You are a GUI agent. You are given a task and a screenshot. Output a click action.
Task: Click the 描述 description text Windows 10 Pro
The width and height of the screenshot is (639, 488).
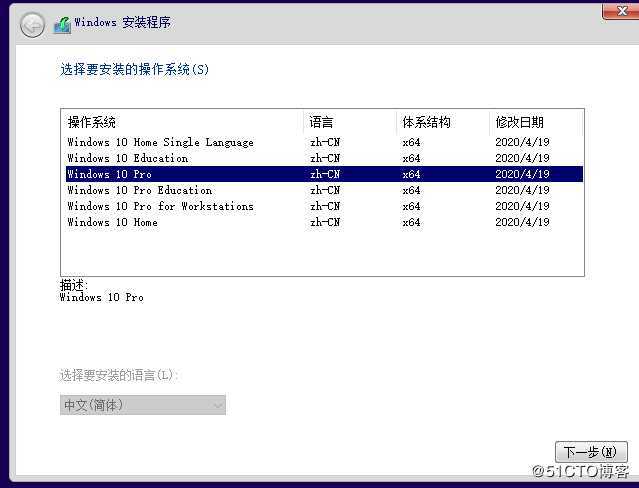101,297
